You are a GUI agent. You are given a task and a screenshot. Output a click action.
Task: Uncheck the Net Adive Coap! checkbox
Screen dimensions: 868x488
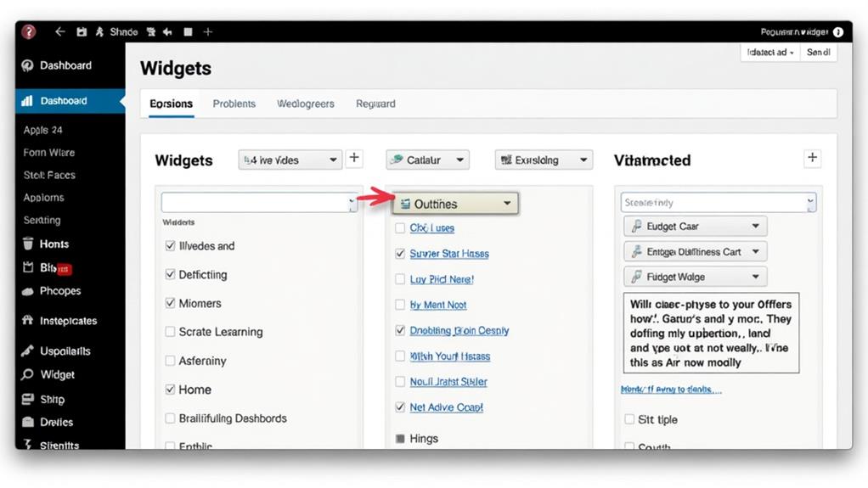point(400,407)
